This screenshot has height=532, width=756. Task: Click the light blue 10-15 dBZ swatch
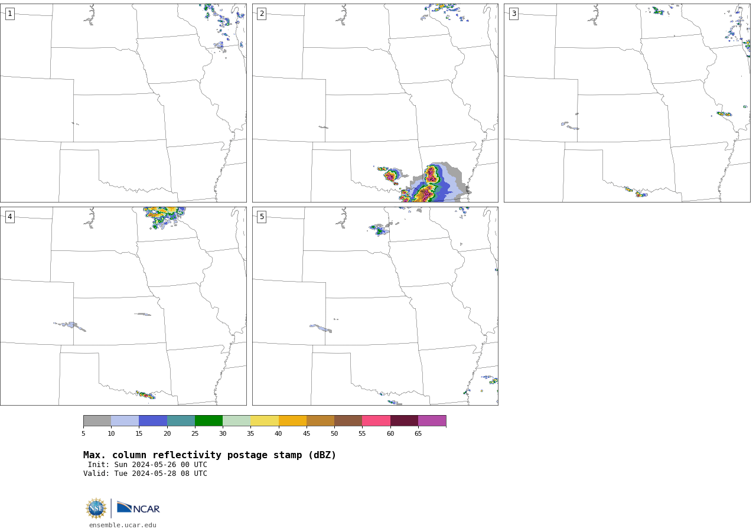click(125, 421)
